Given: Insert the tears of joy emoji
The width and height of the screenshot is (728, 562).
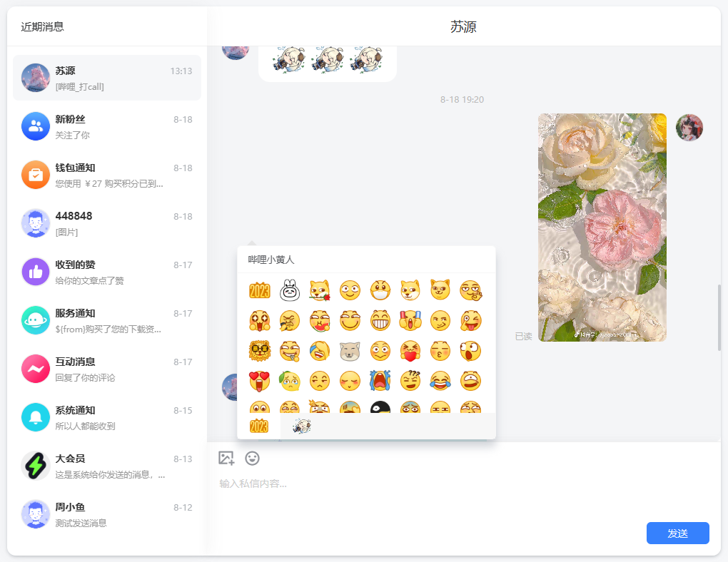Looking at the screenshot, I should coord(440,381).
